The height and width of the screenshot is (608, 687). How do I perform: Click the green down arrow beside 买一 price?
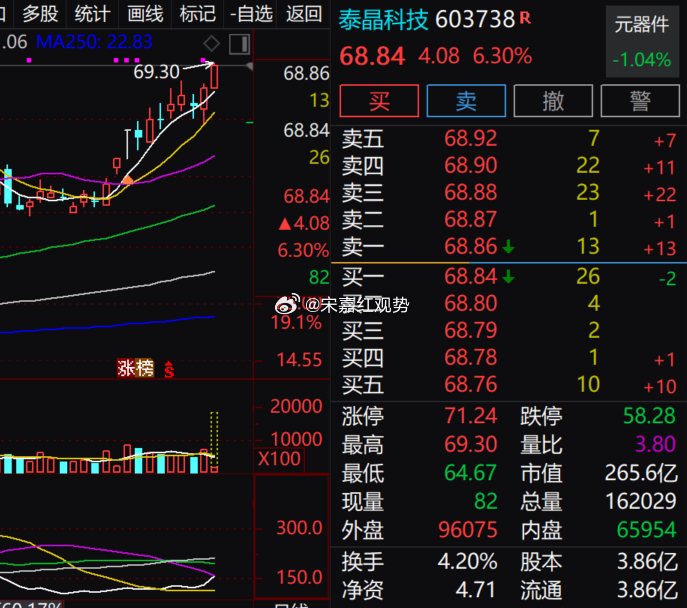click(508, 277)
